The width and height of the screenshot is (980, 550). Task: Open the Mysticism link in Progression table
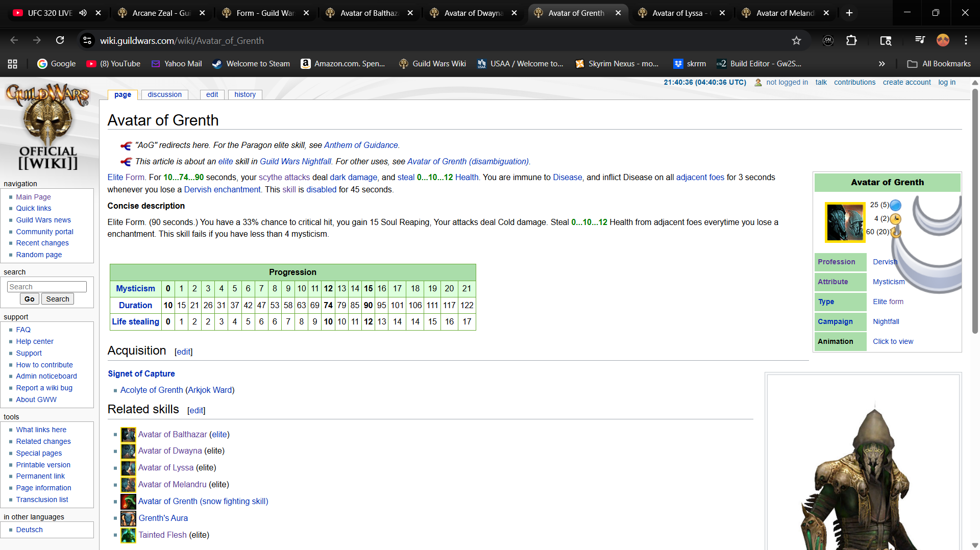135,289
